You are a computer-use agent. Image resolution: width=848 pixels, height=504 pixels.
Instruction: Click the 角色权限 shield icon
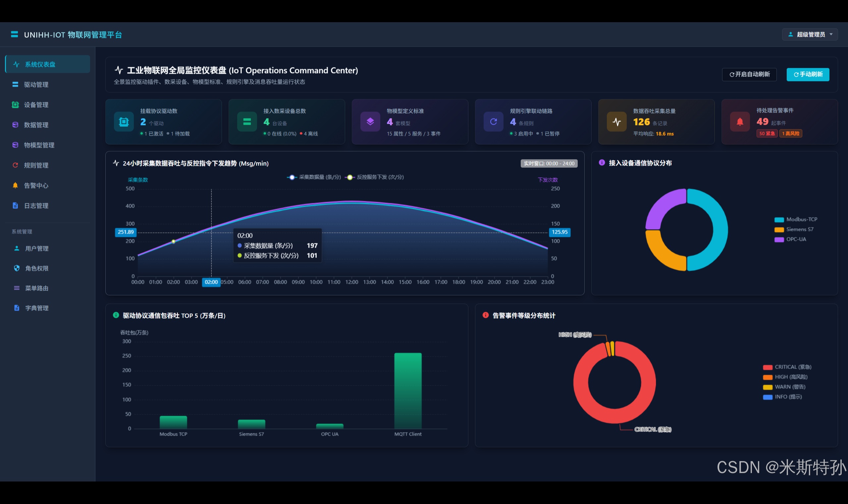coord(17,268)
